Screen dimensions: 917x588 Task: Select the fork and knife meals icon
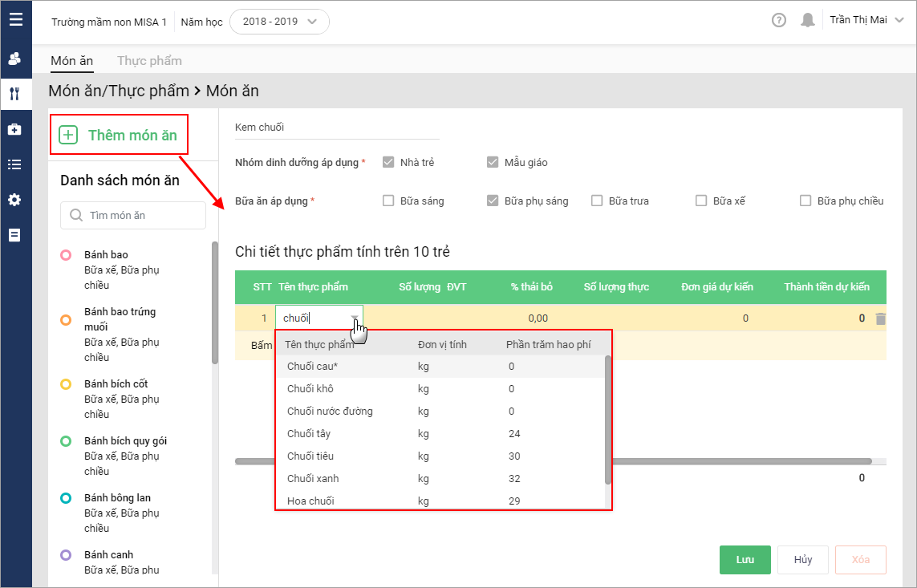[x=14, y=94]
